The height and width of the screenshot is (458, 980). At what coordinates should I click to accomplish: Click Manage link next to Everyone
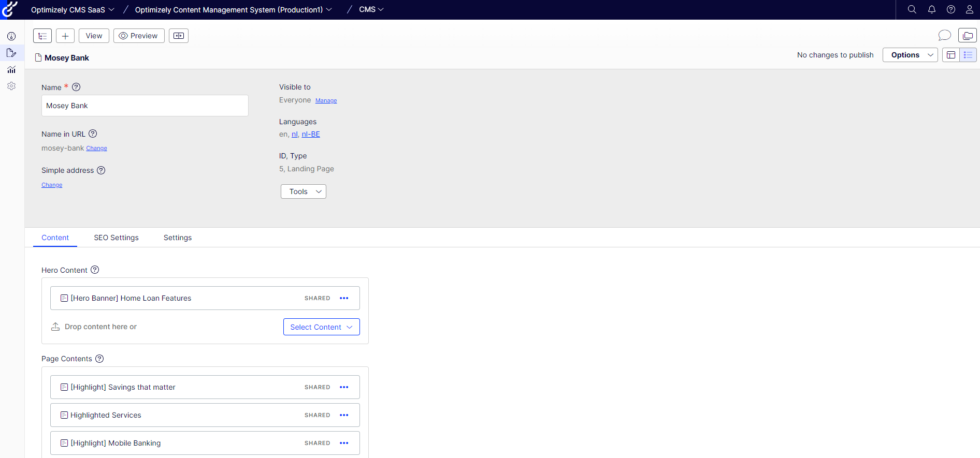pyautogui.click(x=326, y=101)
